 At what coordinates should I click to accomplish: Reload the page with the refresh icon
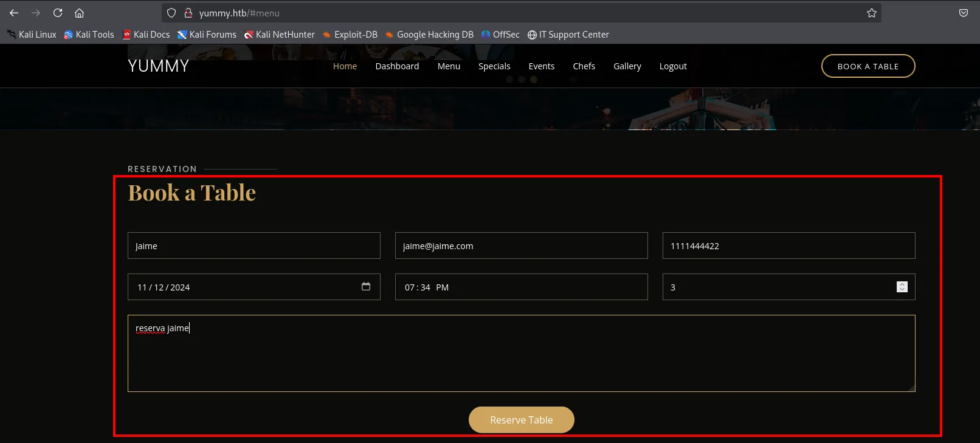[58, 13]
